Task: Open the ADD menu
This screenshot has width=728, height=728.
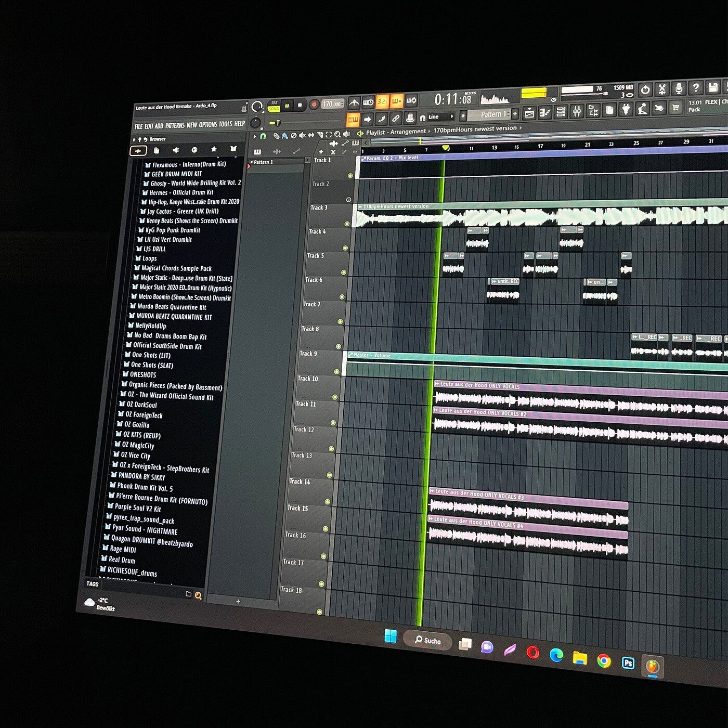Action: (x=159, y=126)
